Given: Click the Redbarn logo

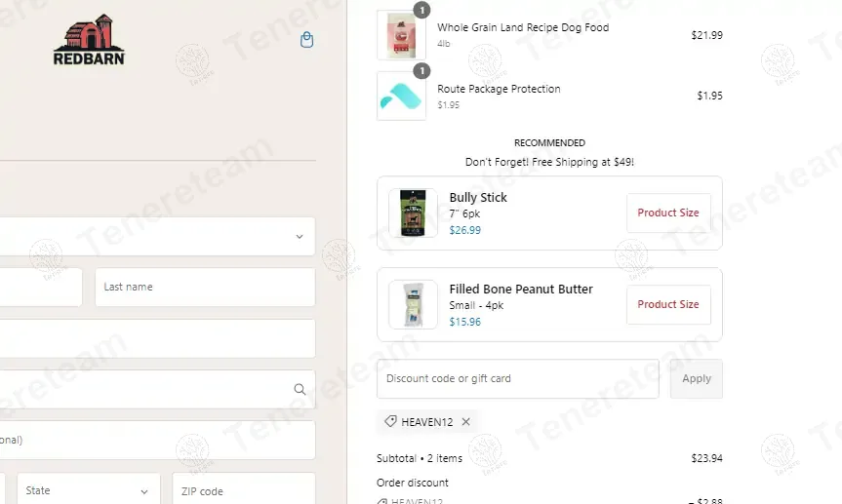Looking at the screenshot, I should pos(89,40).
